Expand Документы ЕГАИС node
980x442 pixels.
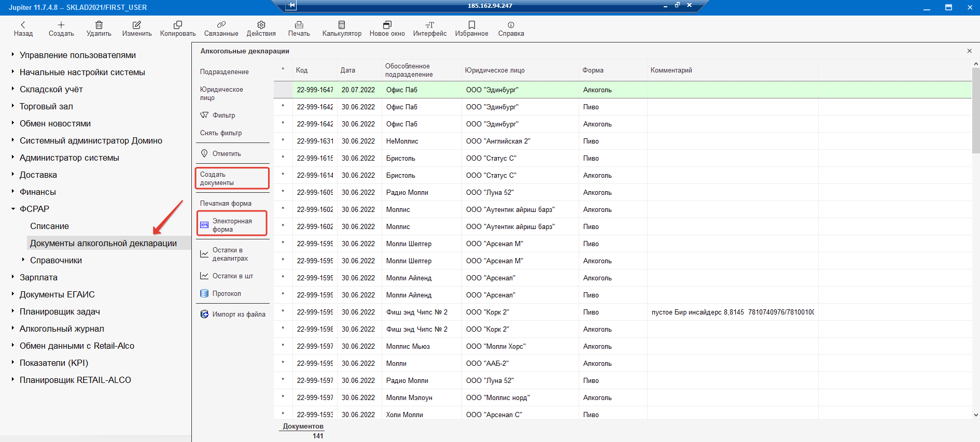click(13, 294)
